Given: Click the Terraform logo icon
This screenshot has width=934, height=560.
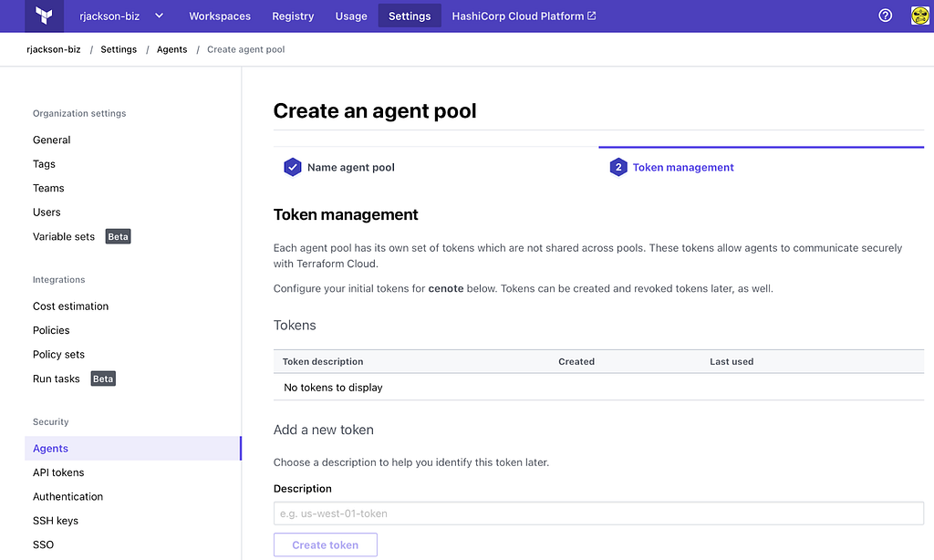Looking at the screenshot, I should pyautogui.click(x=44, y=16).
